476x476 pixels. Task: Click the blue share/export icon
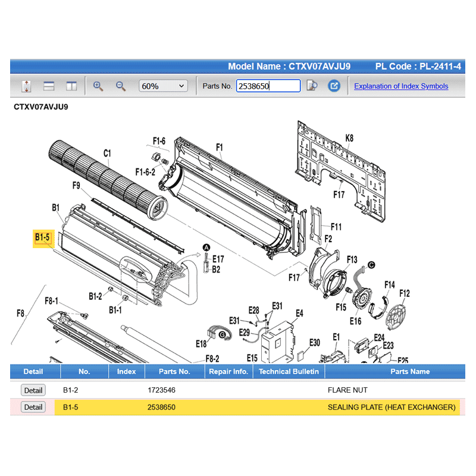334,86
